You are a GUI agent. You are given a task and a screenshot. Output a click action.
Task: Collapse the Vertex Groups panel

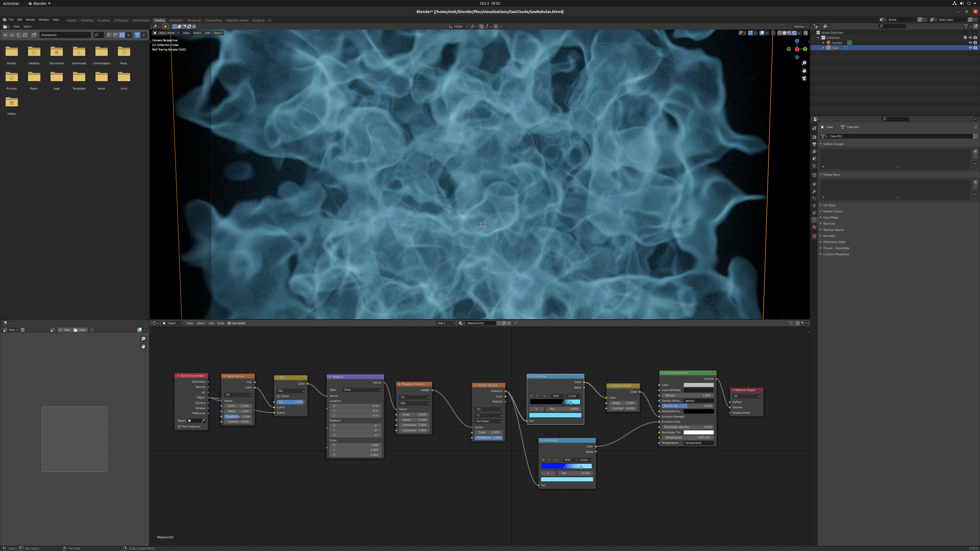tap(833, 144)
